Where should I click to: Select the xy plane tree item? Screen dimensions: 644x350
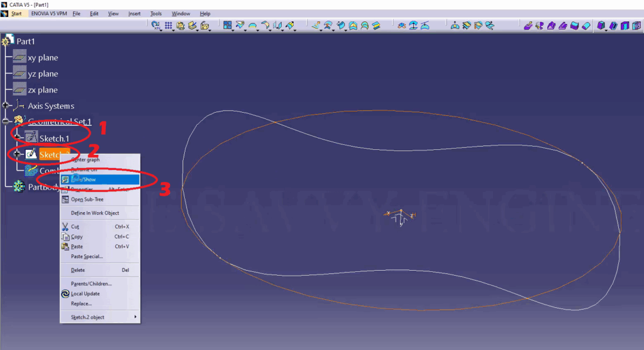[x=43, y=57]
